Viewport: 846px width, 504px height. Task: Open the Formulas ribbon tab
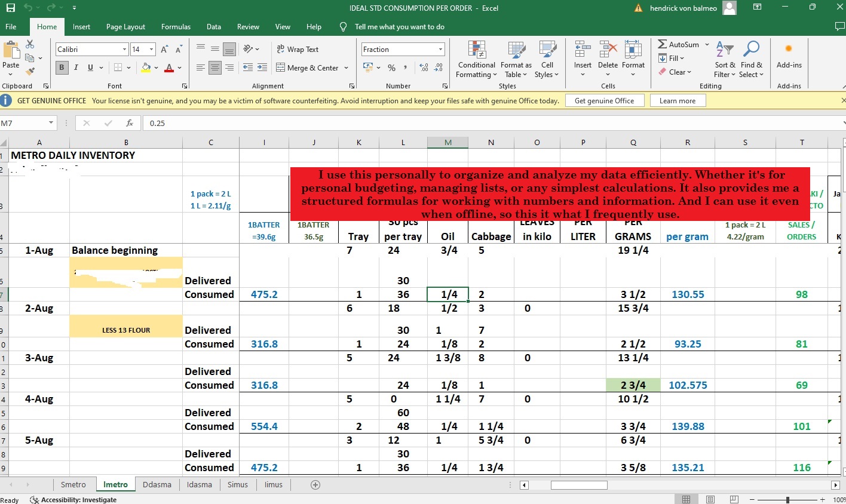176,27
